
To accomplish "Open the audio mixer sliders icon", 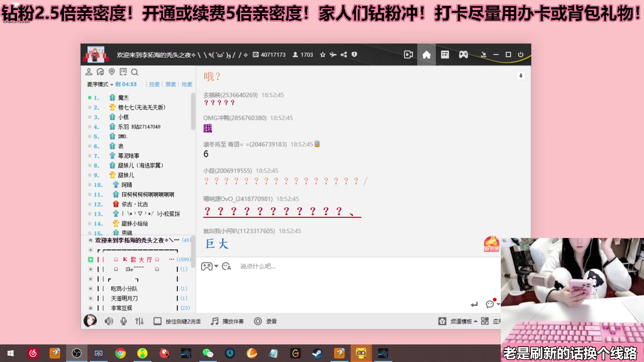I will pos(140,321).
